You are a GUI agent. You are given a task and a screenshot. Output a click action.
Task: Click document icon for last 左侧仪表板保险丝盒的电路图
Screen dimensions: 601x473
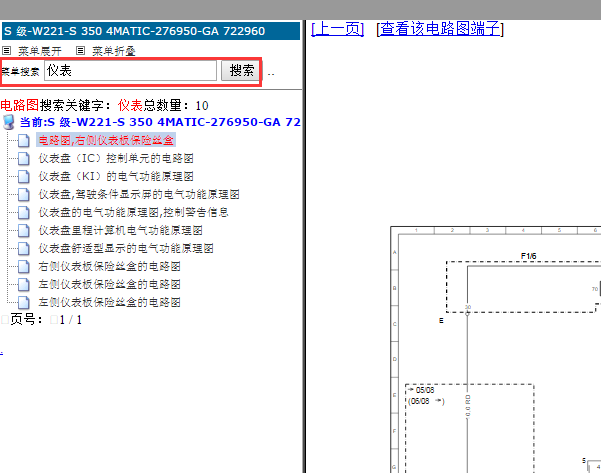[23, 302]
